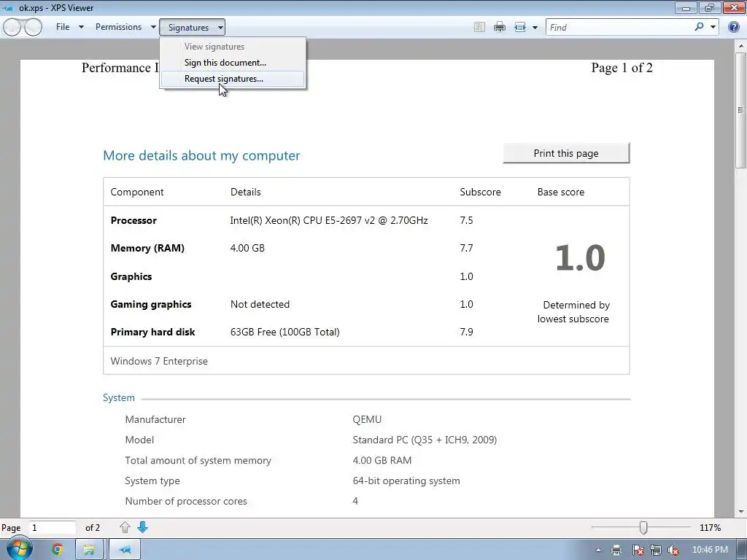Click the back navigation arrow
The height and width of the screenshot is (560, 747).
tap(12, 27)
